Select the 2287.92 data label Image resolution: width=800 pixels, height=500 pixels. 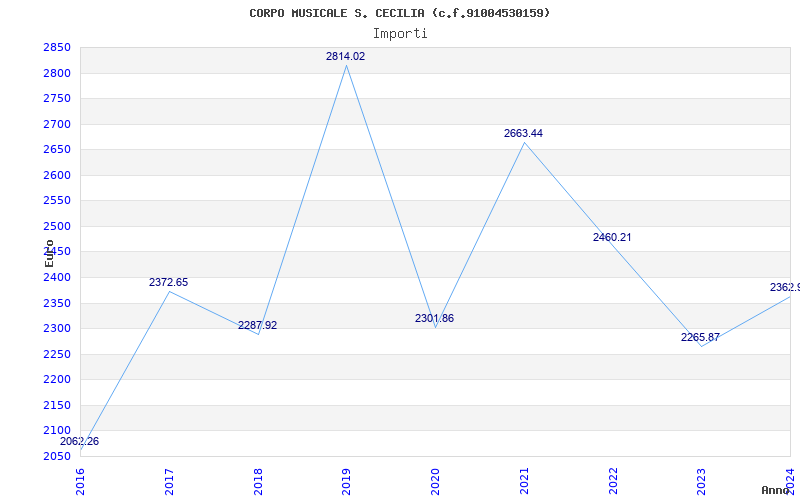[258, 326]
